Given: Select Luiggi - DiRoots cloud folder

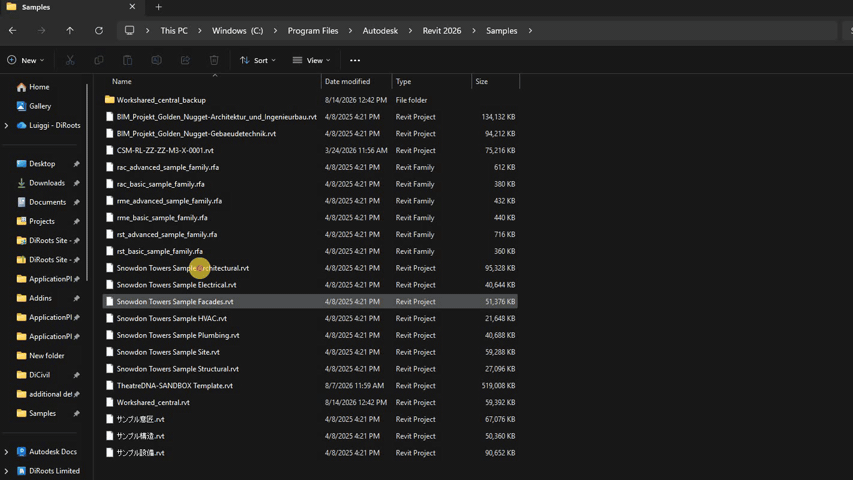Looking at the screenshot, I should [x=48, y=125].
